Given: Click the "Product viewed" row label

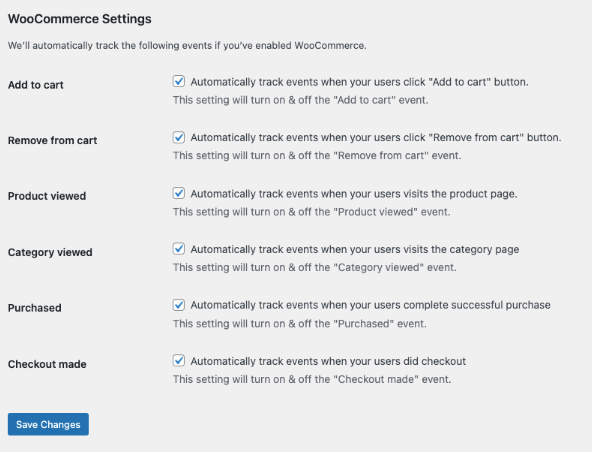Looking at the screenshot, I should [47, 196].
